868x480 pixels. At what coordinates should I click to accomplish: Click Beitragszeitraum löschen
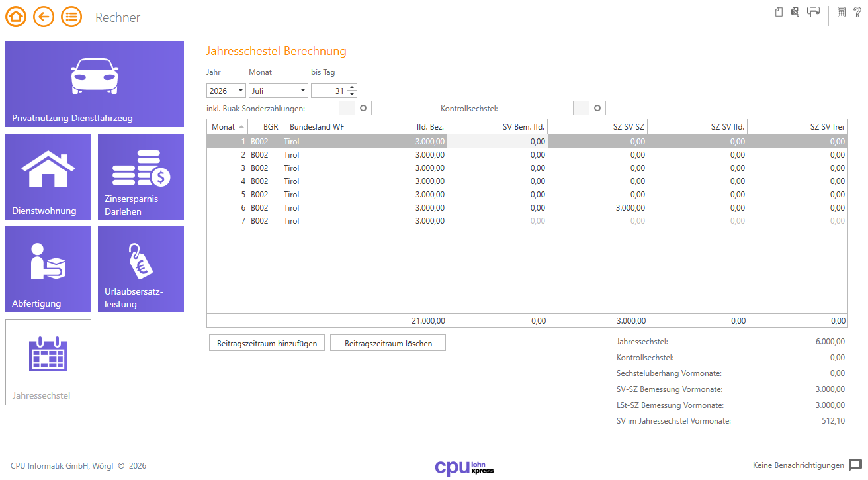[x=388, y=342]
